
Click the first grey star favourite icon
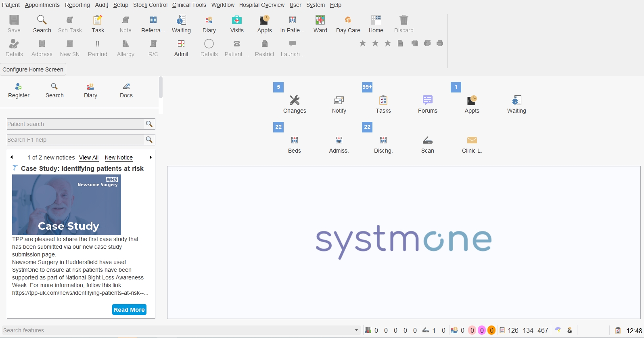363,43
